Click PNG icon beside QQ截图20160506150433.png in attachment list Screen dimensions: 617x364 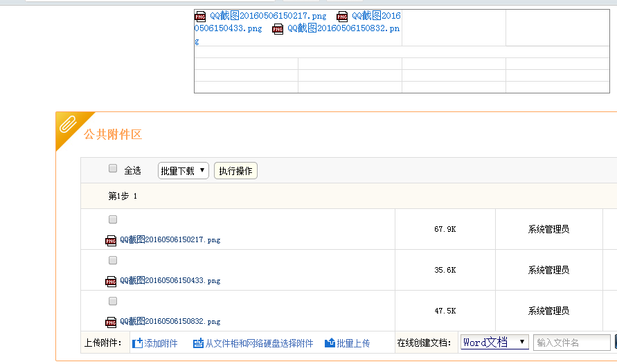(x=111, y=281)
